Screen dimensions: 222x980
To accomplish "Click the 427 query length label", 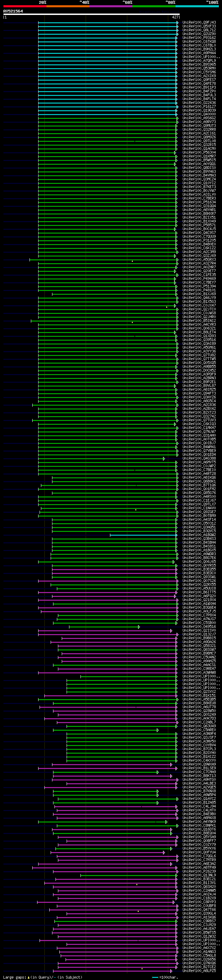I will (x=175, y=17).
